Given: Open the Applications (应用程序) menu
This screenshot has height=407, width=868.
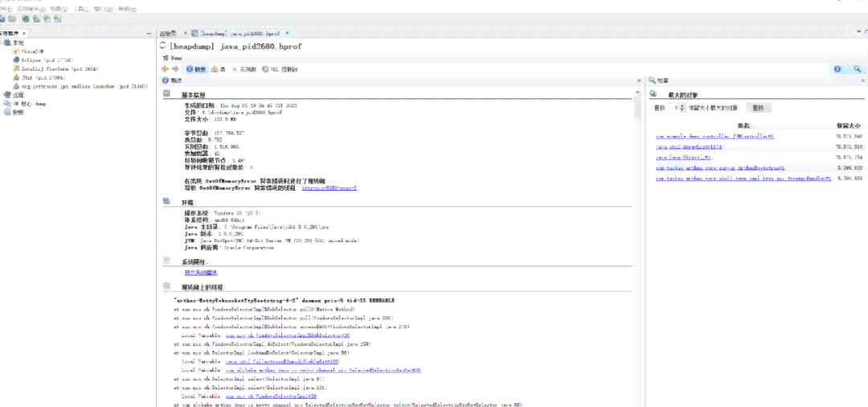Looking at the screenshot, I should pos(31,9).
